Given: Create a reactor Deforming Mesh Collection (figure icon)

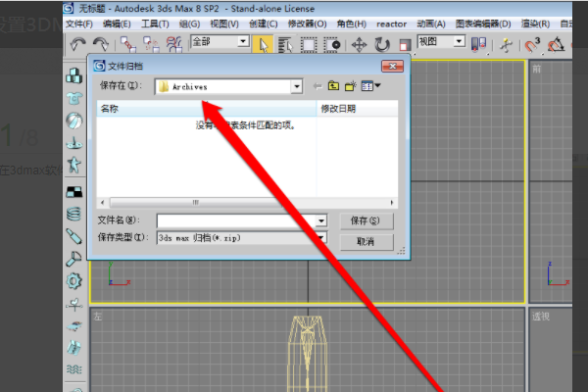Looking at the screenshot, I should [74, 165].
